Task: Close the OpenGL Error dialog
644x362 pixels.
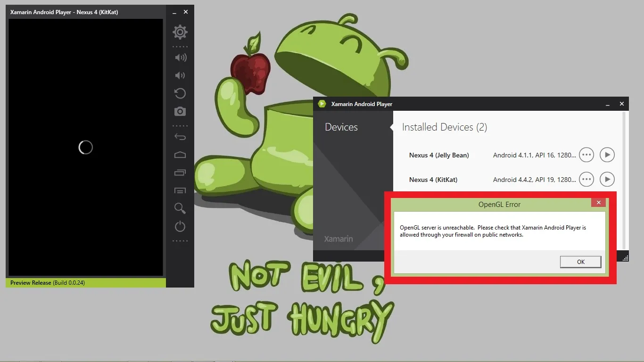Action: coord(598,203)
